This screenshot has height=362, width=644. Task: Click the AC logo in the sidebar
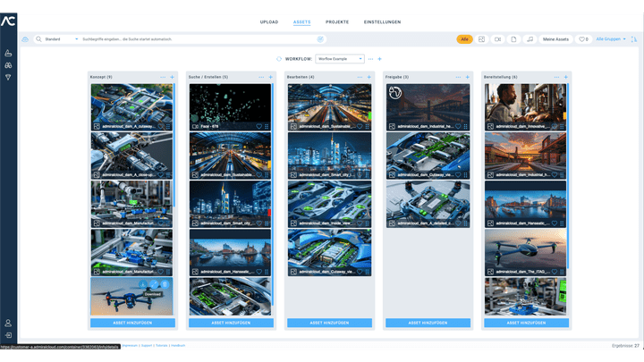pyautogui.click(x=8, y=21)
